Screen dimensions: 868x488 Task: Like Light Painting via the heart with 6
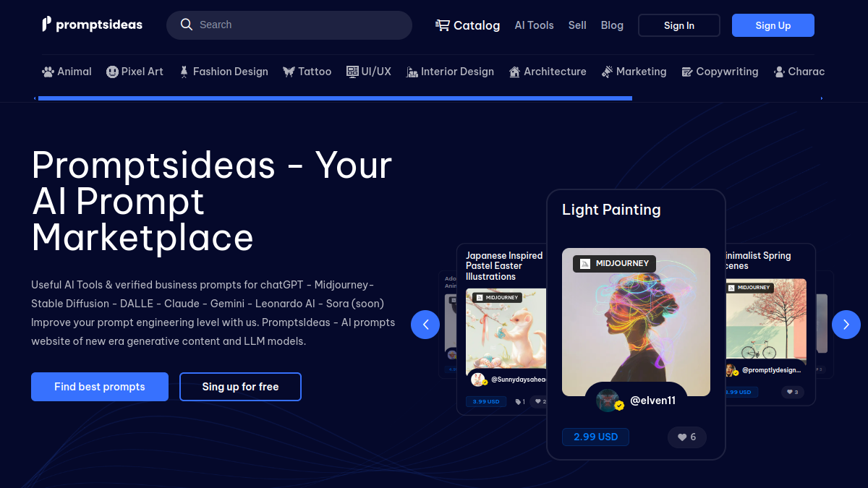pos(686,437)
